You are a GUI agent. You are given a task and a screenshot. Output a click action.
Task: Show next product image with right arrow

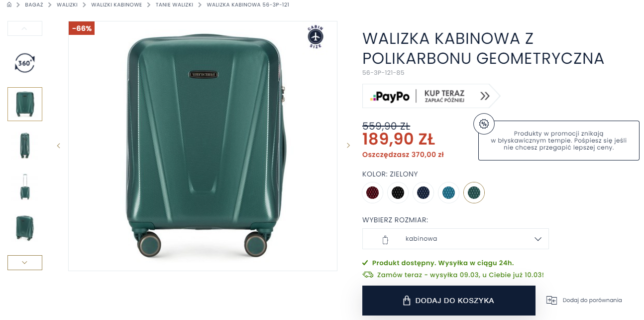[x=348, y=146]
